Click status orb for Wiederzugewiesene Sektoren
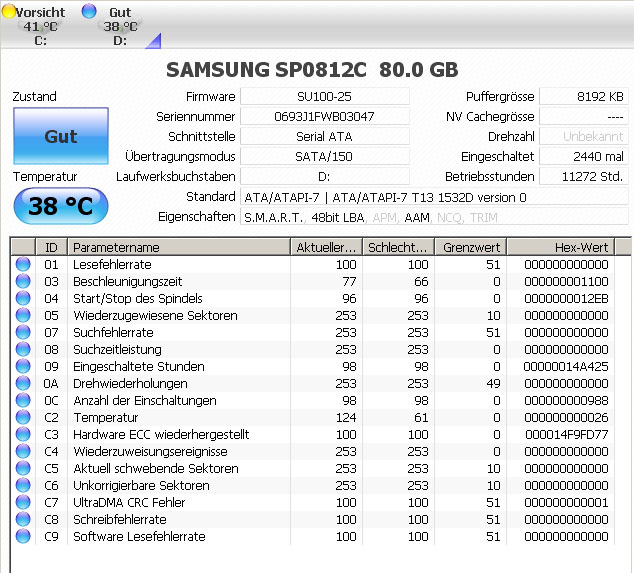The height and width of the screenshot is (573, 634). pyautogui.click(x=23, y=315)
